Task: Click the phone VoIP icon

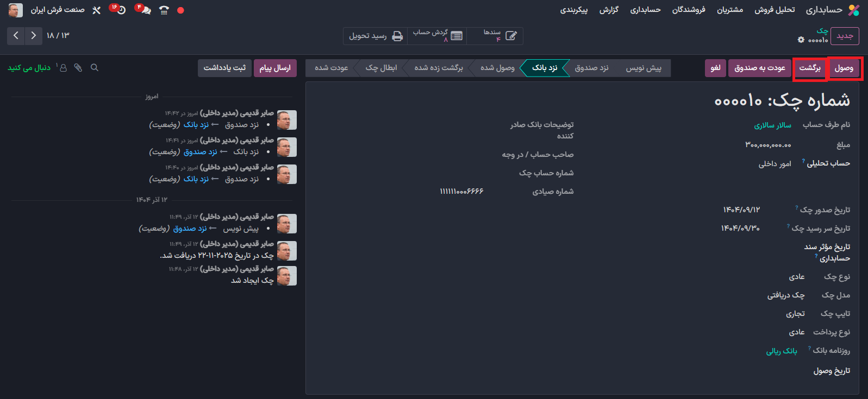Action: [x=164, y=10]
